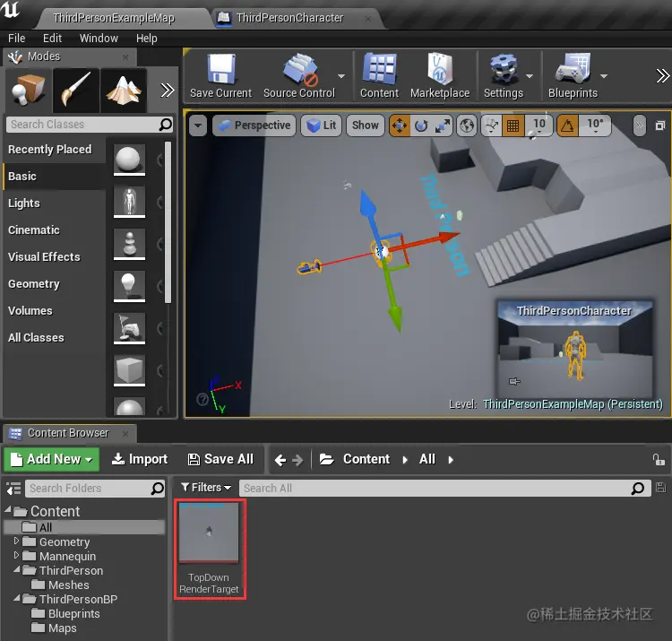Select All Classes category

click(x=54, y=337)
